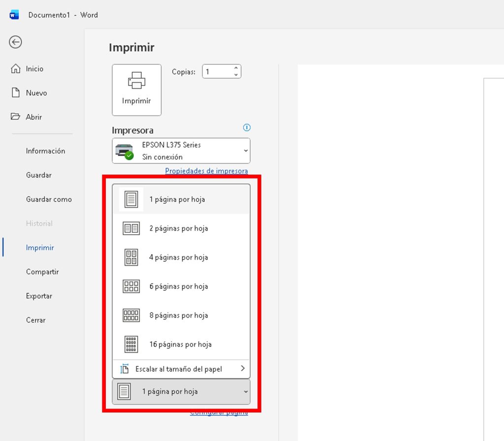Click the printer info icon
The width and height of the screenshot is (504, 441).
tap(247, 128)
